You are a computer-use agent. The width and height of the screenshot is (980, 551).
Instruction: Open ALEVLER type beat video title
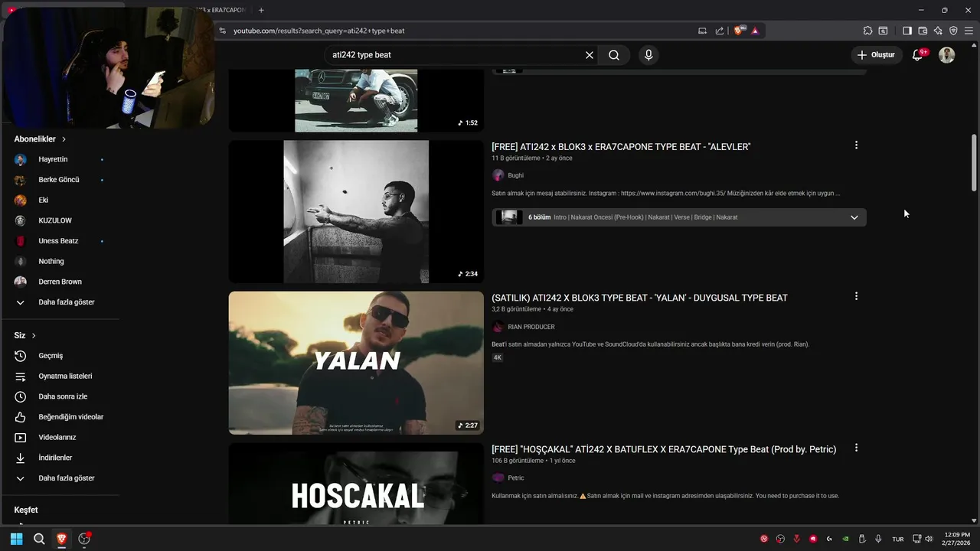pyautogui.click(x=621, y=147)
